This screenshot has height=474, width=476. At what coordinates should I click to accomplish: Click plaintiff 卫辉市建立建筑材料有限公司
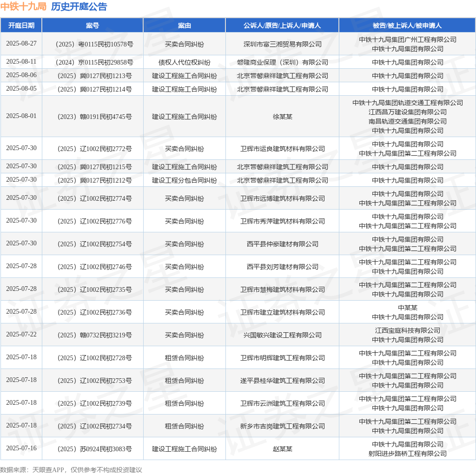point(282,313)
